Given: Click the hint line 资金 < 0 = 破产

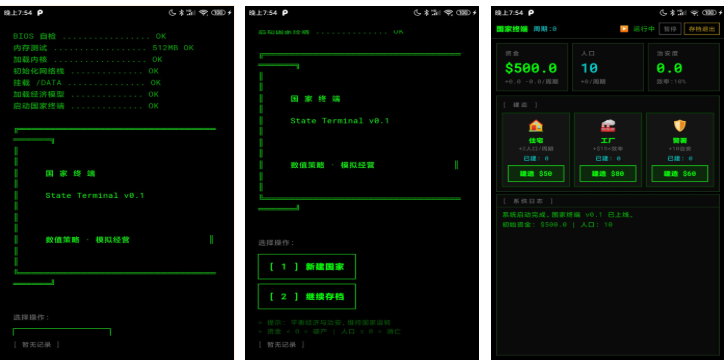Looking at the screenshot, I should 329,331.
